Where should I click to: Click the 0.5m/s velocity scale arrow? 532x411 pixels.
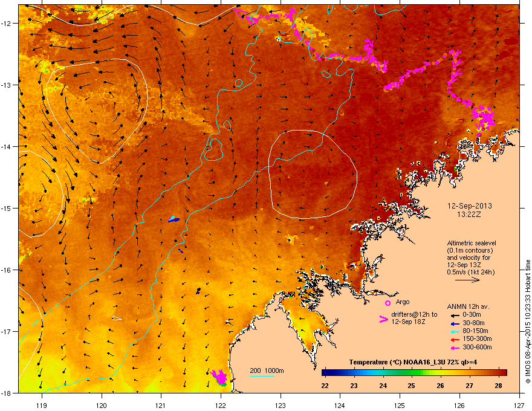(x=467, y=280)
